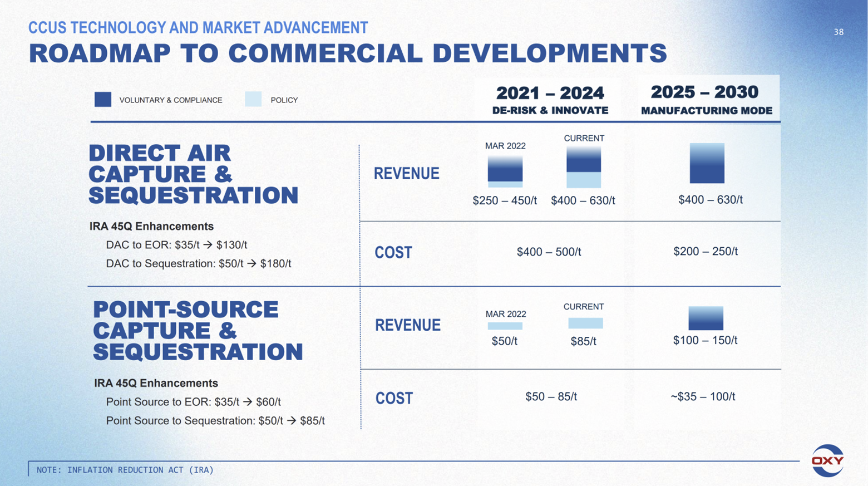Image resolution: width=868 pixels, height=486 pixels.
Task: Select the 2025–2030 DAC revenue bar
Action: pyautogui.click(x=707, y=163)
